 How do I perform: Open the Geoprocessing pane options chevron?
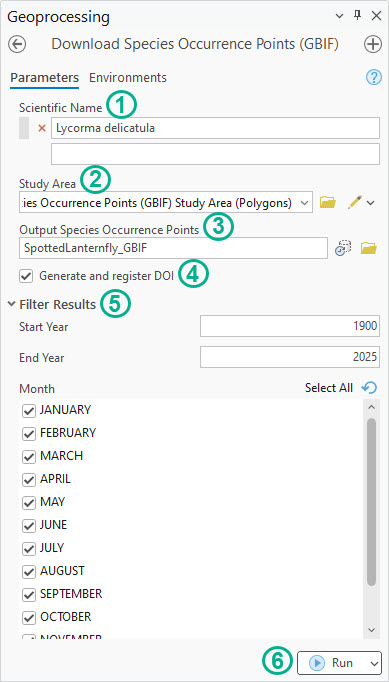(339, 16)
